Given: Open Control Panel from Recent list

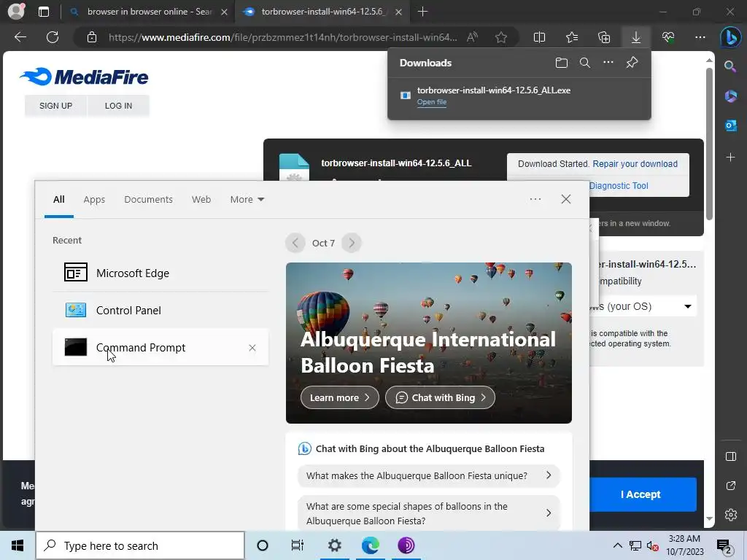Looking at the screenshot, I should point(160,311).
